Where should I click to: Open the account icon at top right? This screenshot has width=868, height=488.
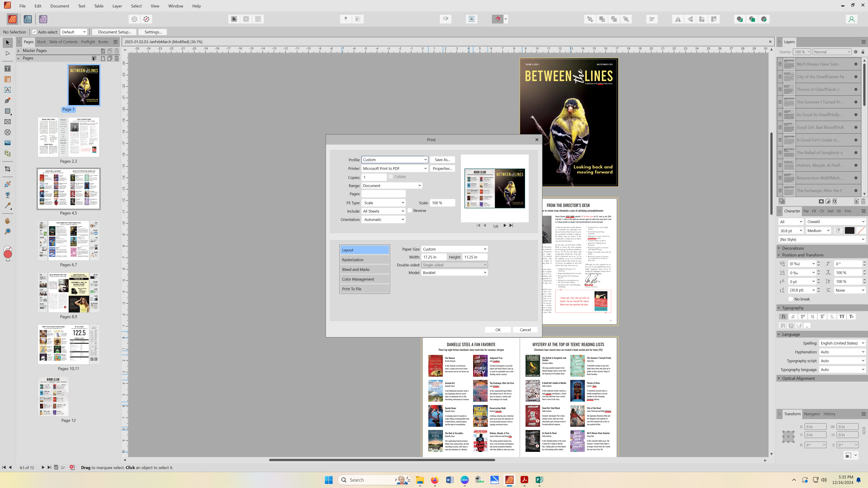coord(851,19)
